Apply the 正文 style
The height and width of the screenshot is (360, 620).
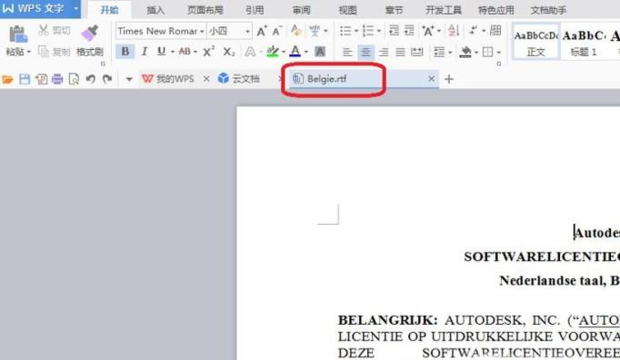point(536,42)
